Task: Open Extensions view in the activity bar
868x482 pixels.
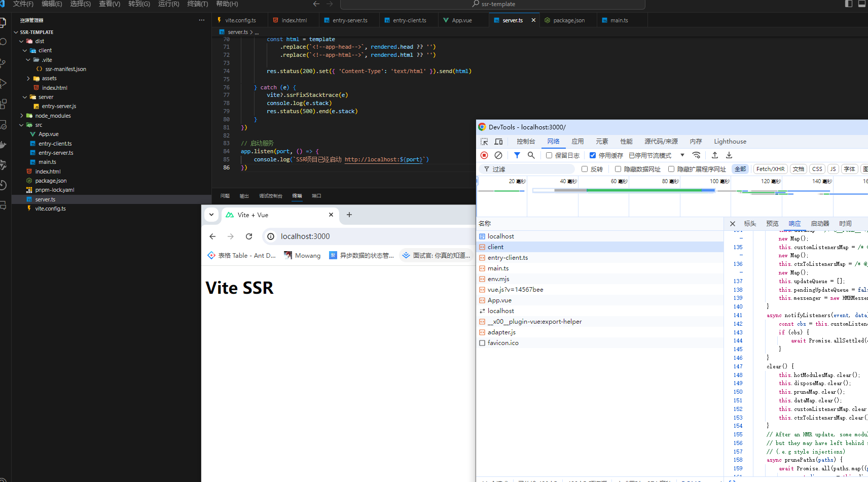Action: click(x=3, y=104)
